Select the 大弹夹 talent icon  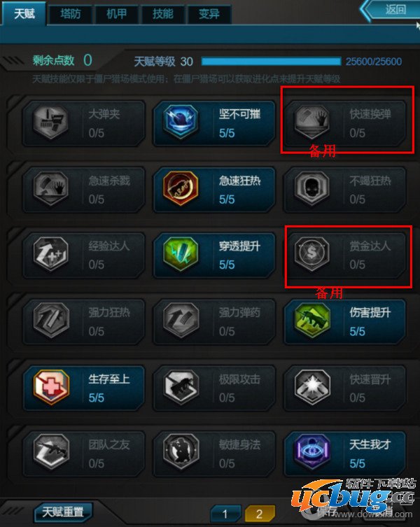pyautogui.click(x=51, y=121)
